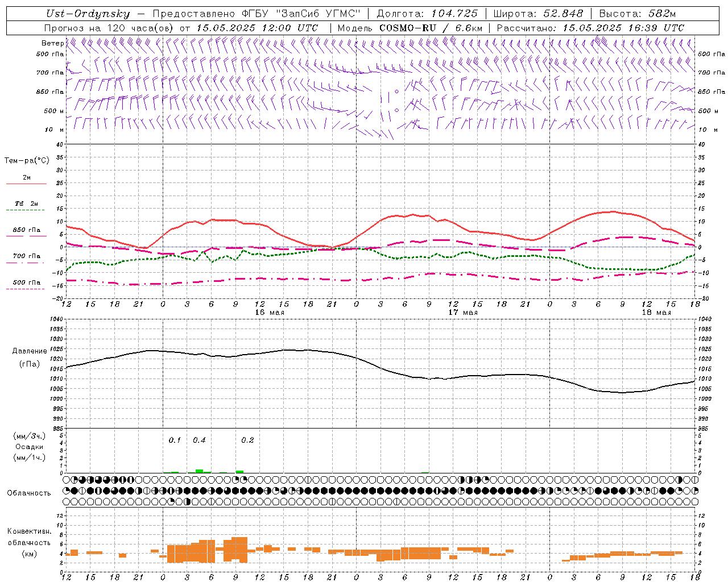The image size is (728, 582).
Task: Click the Широта: 52.848 value
Action: point(538,14)
